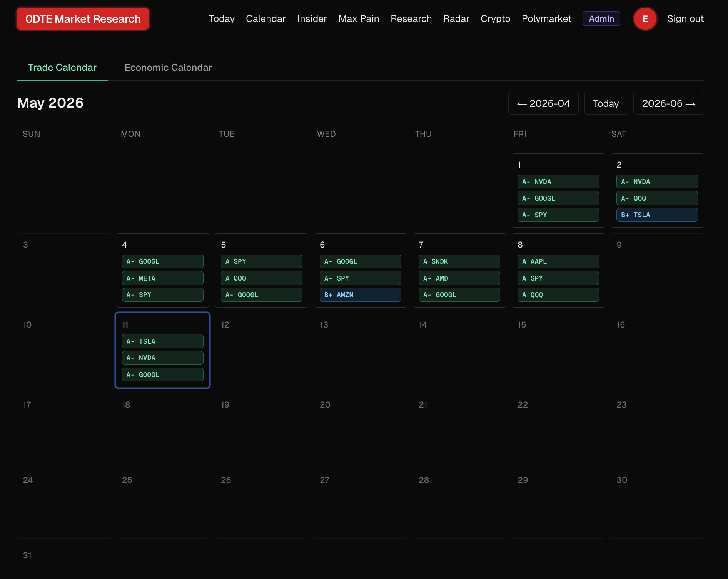This screenshot has width=728, height=579.
Task: Select the day 12 cell
Action: tap(262, 348)
